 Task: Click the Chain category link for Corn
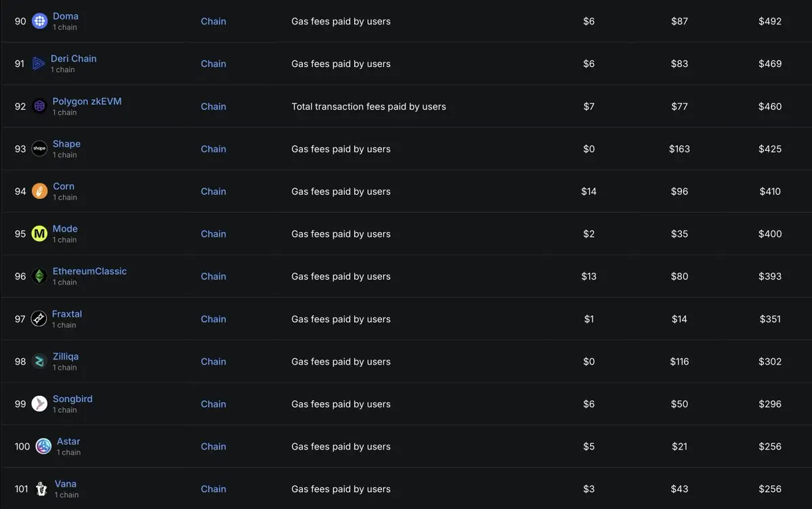[x=213, y=192]
